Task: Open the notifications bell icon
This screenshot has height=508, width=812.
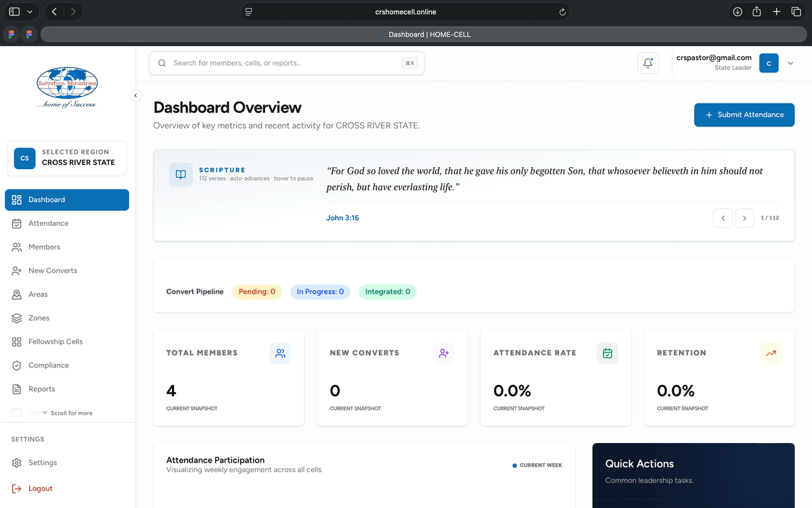Action: (x=648, y=63)
